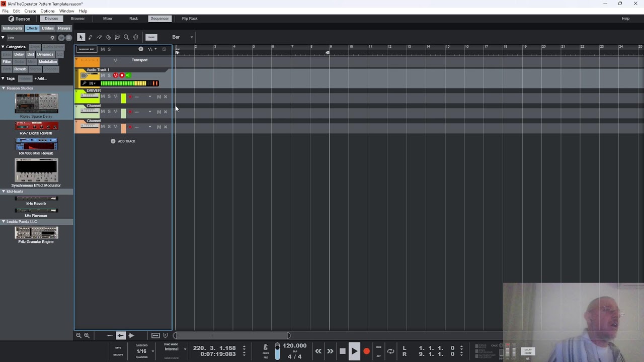Screen dimensions: 644x362
Task: Click the grid icon in track list header
Action: click(x=164, y=49)
